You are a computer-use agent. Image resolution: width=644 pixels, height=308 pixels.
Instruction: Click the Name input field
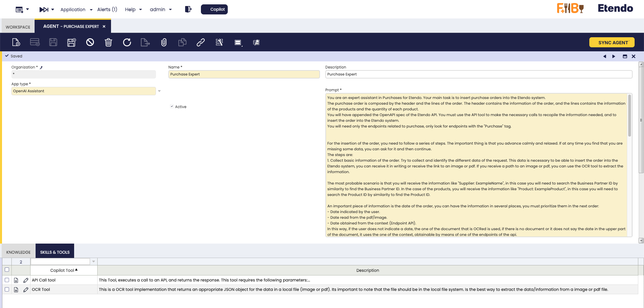[x=244, y=74]
